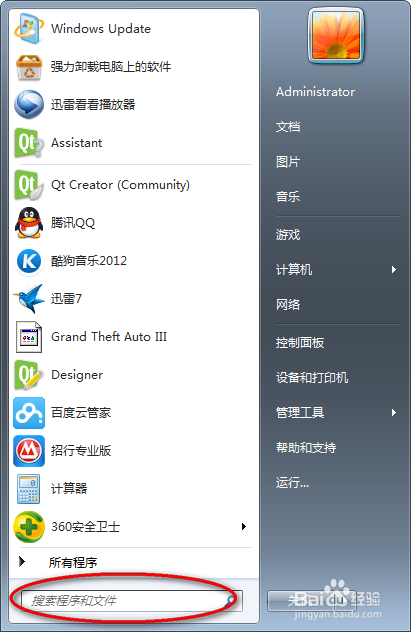Click the 搜索程序和文件 search field
Image resolution: width=411 pixels, height=632 pixels.
(131, 601)
